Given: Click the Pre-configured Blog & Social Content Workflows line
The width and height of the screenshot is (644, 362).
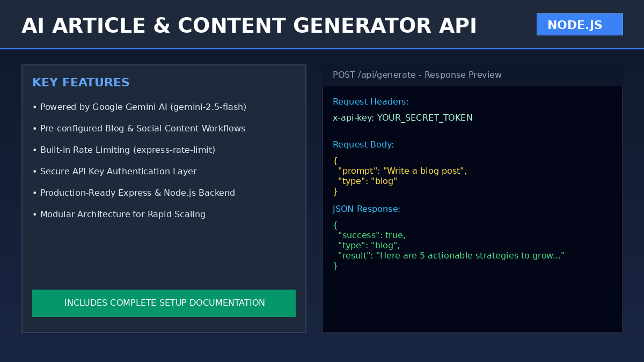Looking at the screenshot, I should coord(139,129).
